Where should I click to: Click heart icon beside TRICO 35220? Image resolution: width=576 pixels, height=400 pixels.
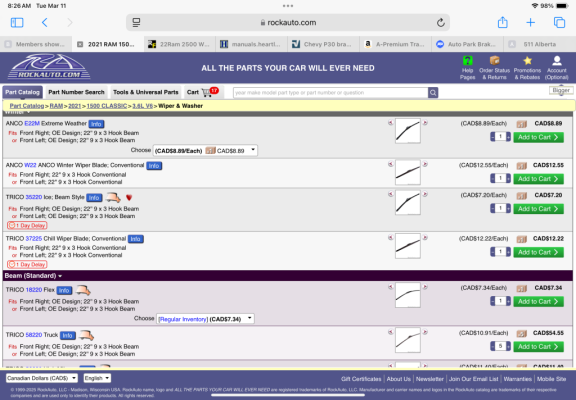(129, 198)
